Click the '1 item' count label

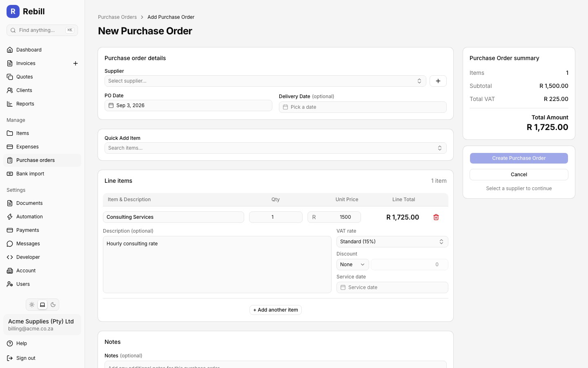439,181
